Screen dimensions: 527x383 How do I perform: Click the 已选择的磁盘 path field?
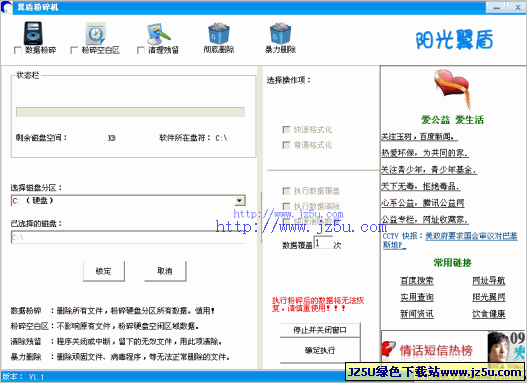point(128,237)
